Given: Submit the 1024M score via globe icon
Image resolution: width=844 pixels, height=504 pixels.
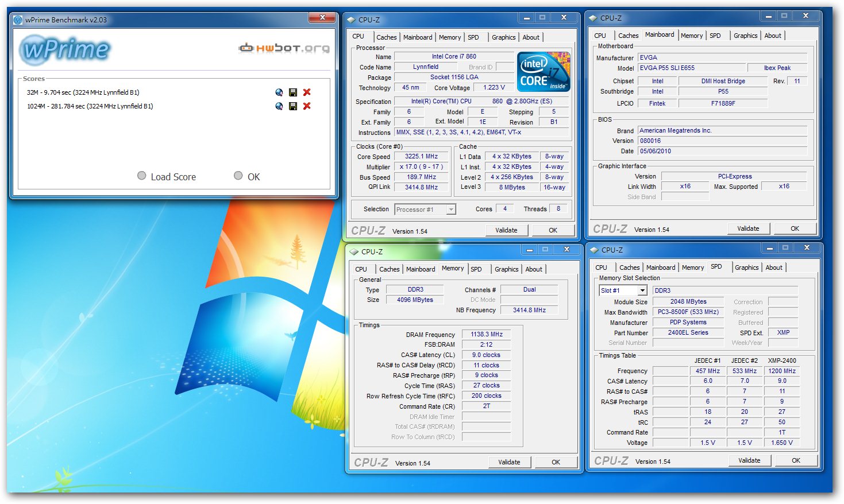Looking at the screenshot, I should (279, 106).
